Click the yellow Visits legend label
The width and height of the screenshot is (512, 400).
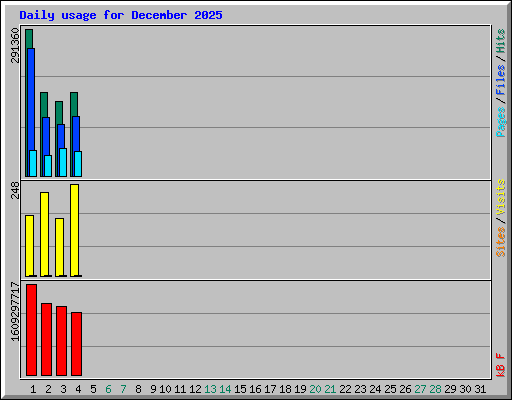(x=500, y=198)
